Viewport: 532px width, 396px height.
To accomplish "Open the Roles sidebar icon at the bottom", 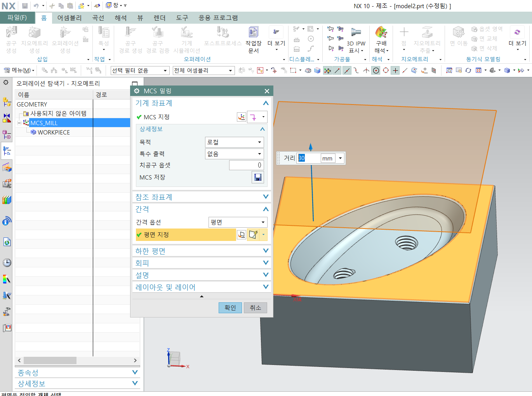I will tap(7, 328).
